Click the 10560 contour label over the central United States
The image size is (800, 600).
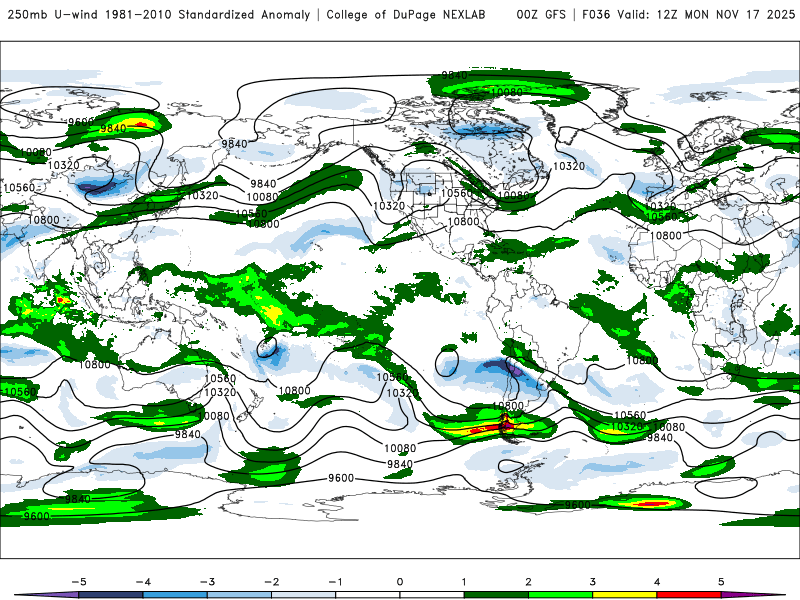point(457,193)
